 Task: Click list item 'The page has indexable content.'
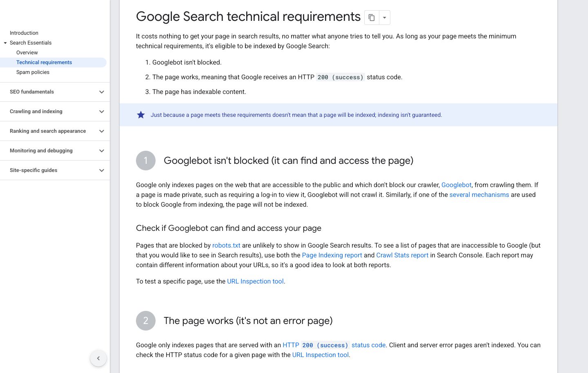point(199,92)
